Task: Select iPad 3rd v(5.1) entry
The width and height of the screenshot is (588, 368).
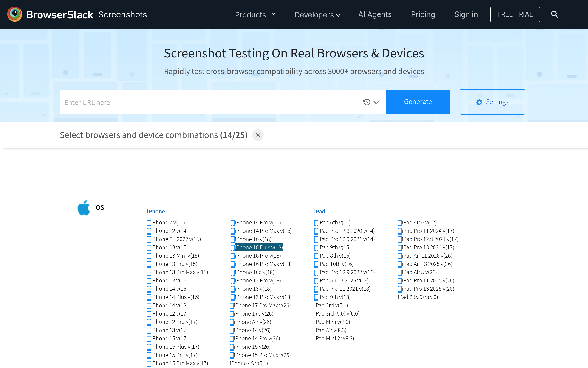Action: [x=331, y=305]
